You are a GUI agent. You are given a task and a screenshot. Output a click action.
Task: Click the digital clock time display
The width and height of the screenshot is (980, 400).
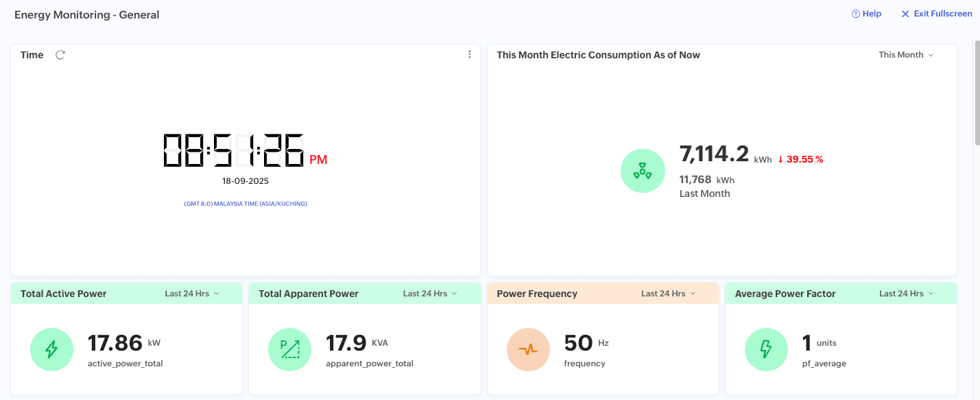[x=233, y=151]
